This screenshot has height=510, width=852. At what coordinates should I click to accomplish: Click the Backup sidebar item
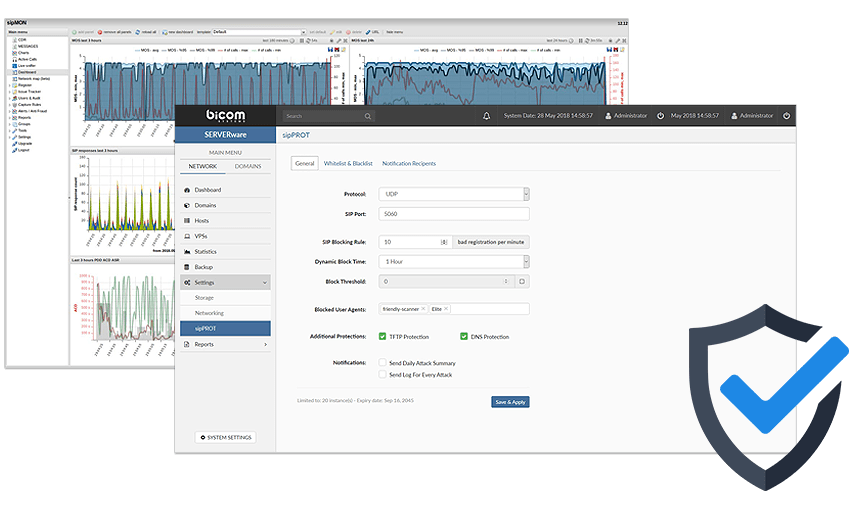tap(203, 267)
